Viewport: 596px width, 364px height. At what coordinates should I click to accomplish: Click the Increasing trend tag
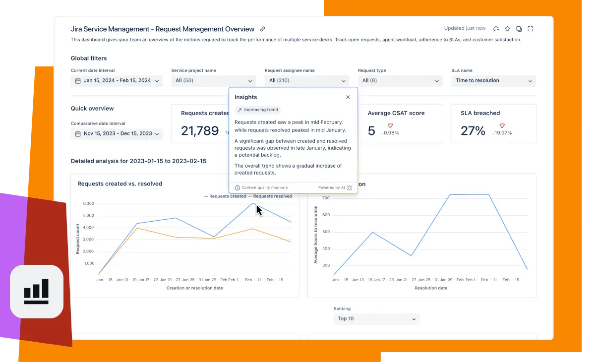(258, 110)
